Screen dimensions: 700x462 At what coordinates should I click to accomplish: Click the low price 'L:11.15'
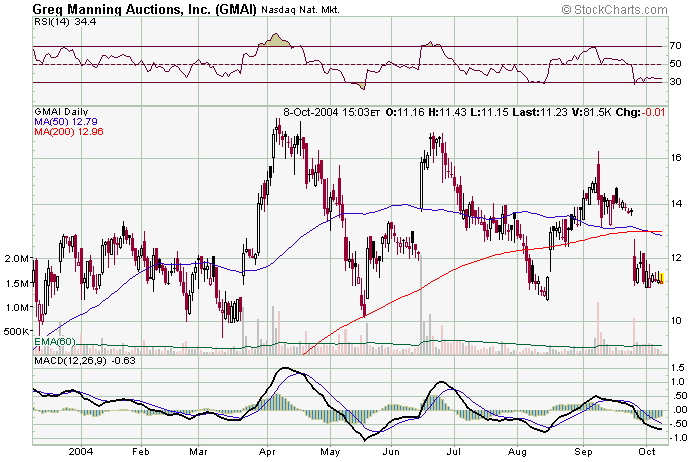tap(490, 112)
